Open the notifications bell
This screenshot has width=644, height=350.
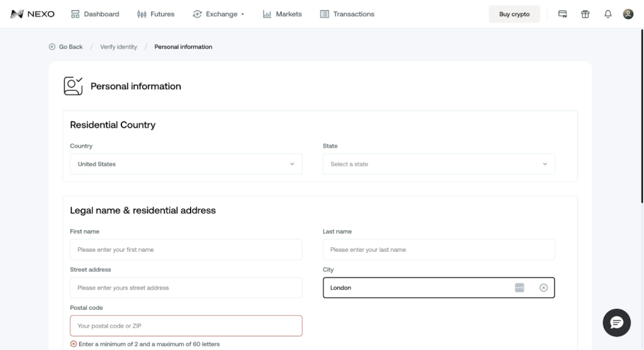(608, 14)
